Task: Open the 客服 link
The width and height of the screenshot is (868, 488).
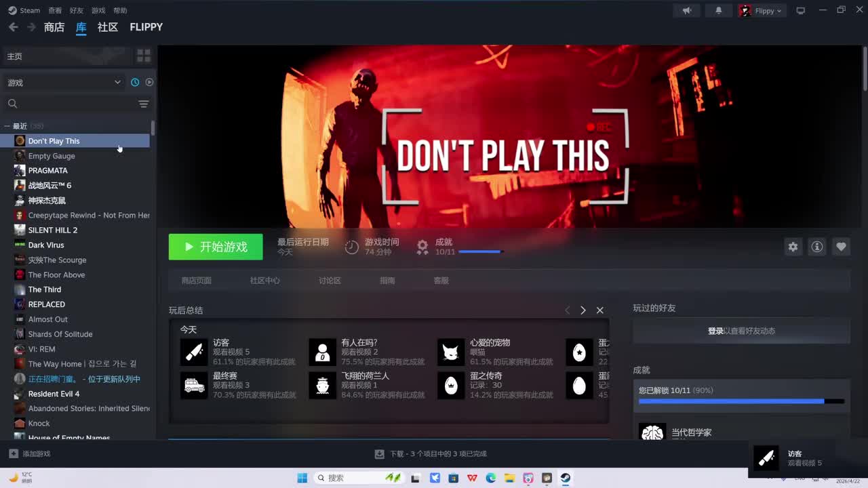Action: (441, 281)
